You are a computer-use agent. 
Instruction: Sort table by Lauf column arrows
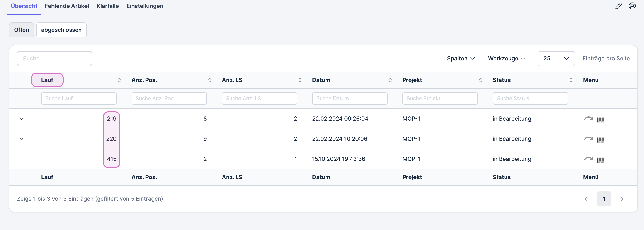[x=119, y=80]
